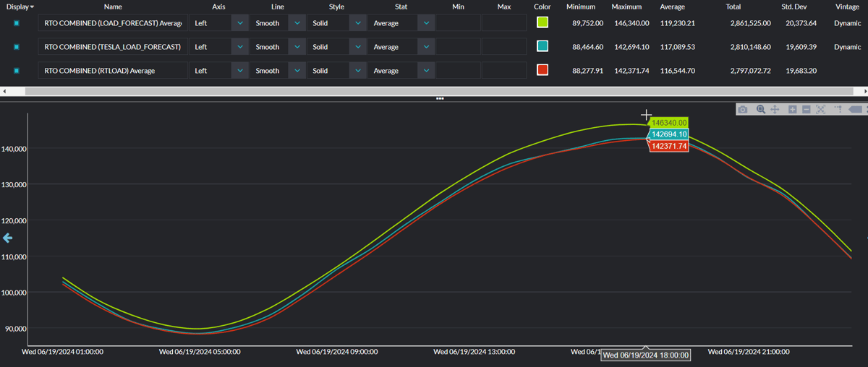Click maximum value 146,340.00 in table
This screenshot has width=868, height=367.
point(630,23)
